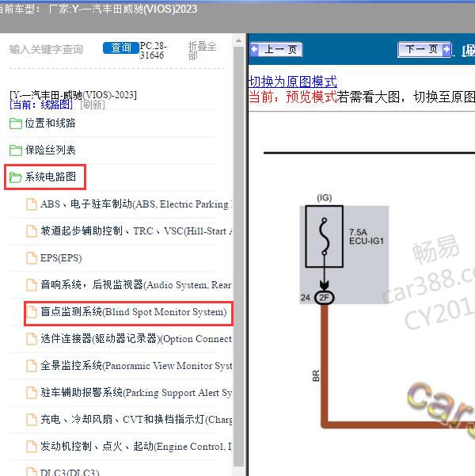Click document icon beside EPS(EPS)

(x=32, y=258)
